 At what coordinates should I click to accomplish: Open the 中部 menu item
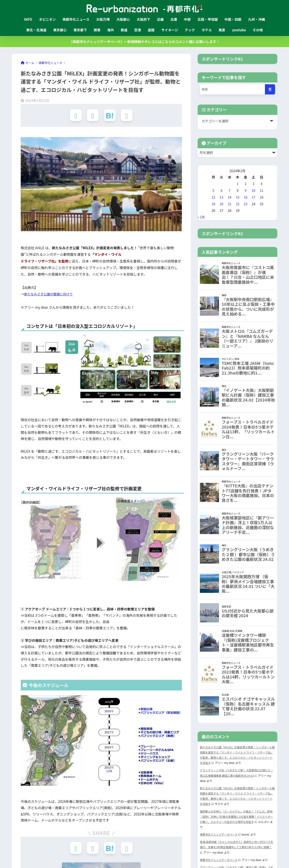tap(187, 20)
